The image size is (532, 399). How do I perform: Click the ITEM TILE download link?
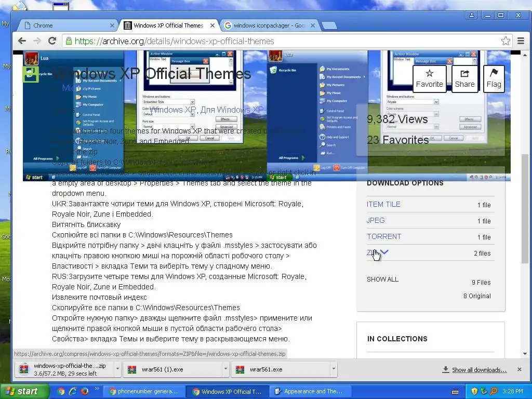(383, 204)
